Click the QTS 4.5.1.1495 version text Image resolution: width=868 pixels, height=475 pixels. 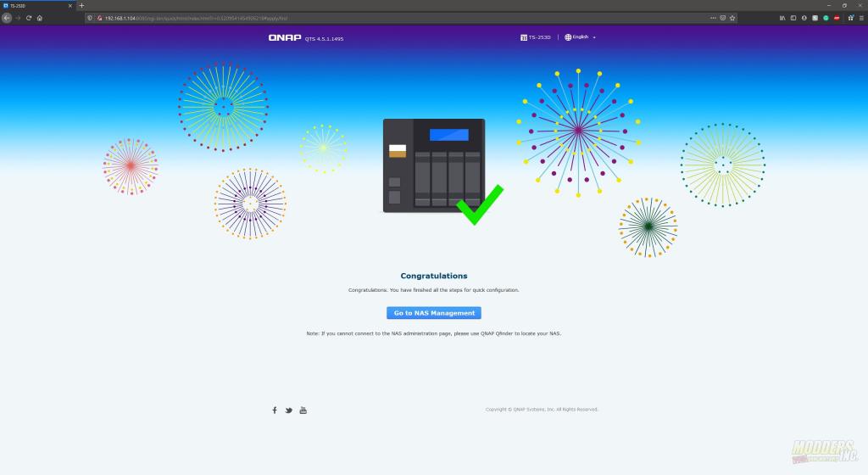coord(325,39)
